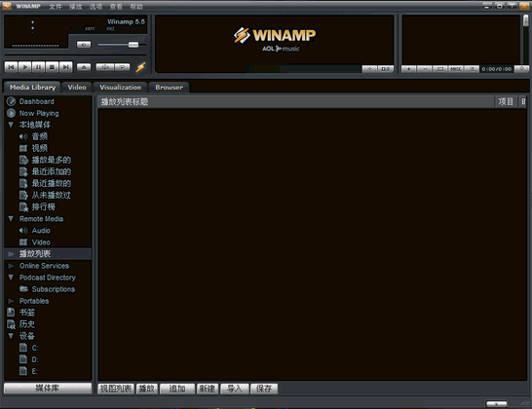Click the 视图列表 button

pos(116,389)
